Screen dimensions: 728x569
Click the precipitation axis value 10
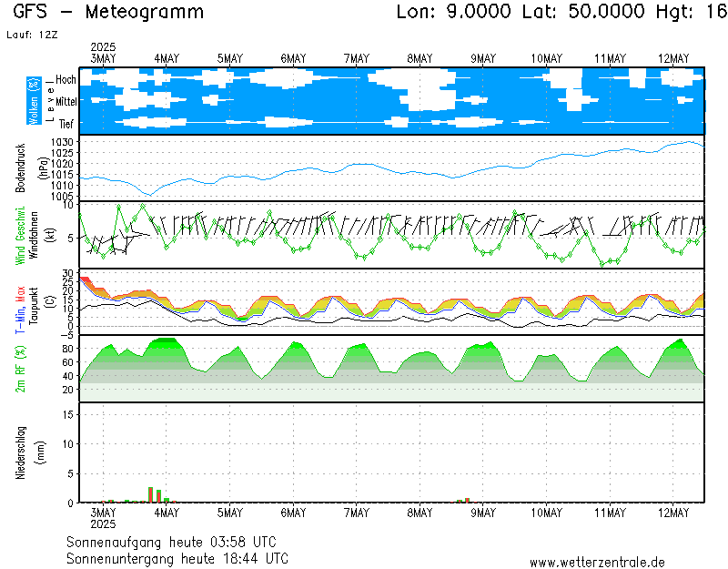pyautogui.click(x=67, y=444)
